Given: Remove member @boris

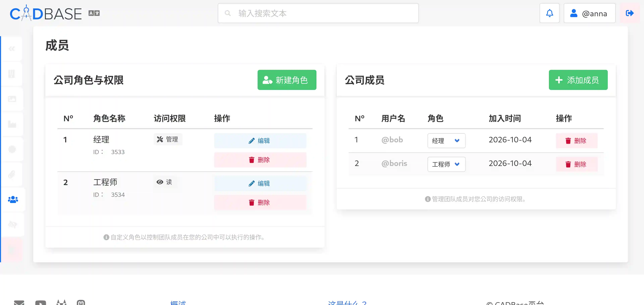Looking at the screenshot, I should pos(577,164).
